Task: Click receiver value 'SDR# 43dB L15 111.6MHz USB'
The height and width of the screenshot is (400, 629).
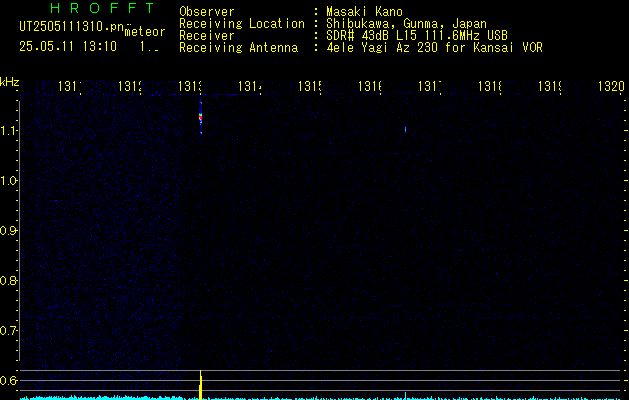Action: pyautogui.click(x=417, y=36)
